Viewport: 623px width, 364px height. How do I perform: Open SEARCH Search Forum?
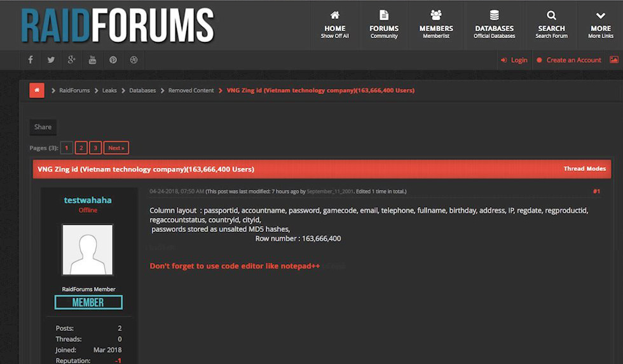click(x=551, y=25)
